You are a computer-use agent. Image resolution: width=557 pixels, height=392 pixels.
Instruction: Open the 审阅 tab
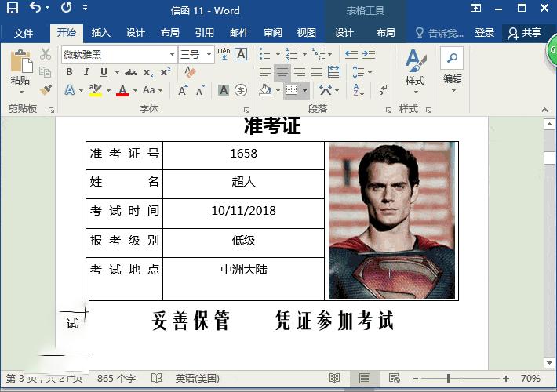pyautogui.click(x=273, y=33)
